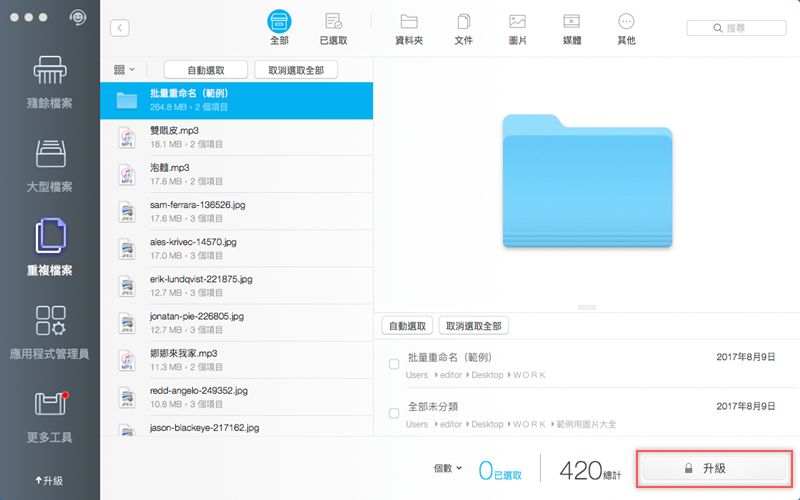Check the 全部未分類 checkbox
The image size is (800, 500).
click(394, 413)
